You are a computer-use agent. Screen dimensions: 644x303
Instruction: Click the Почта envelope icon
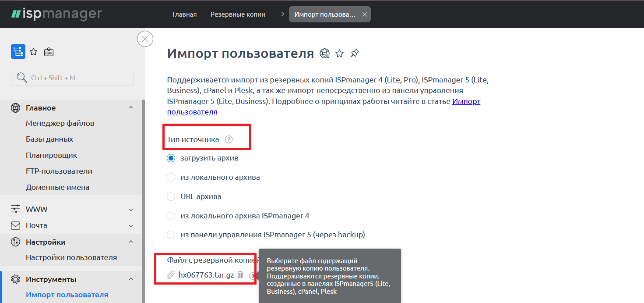click(16, 225)
